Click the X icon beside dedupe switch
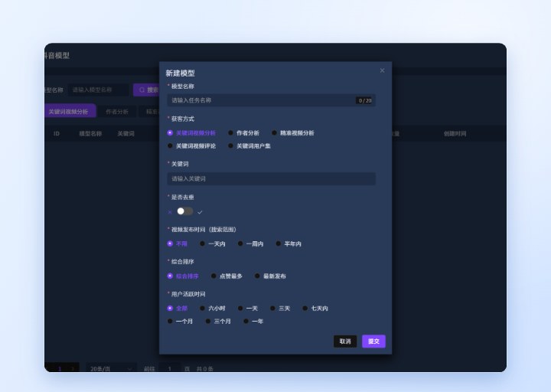Viewport: 551px width, 392px height. coord(170,212)
